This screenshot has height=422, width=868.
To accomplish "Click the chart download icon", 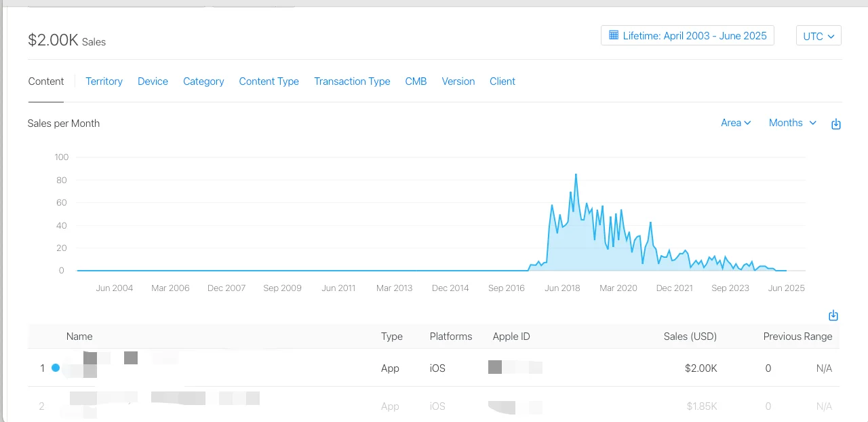I will pyautogui.click(x=836, y=124).
